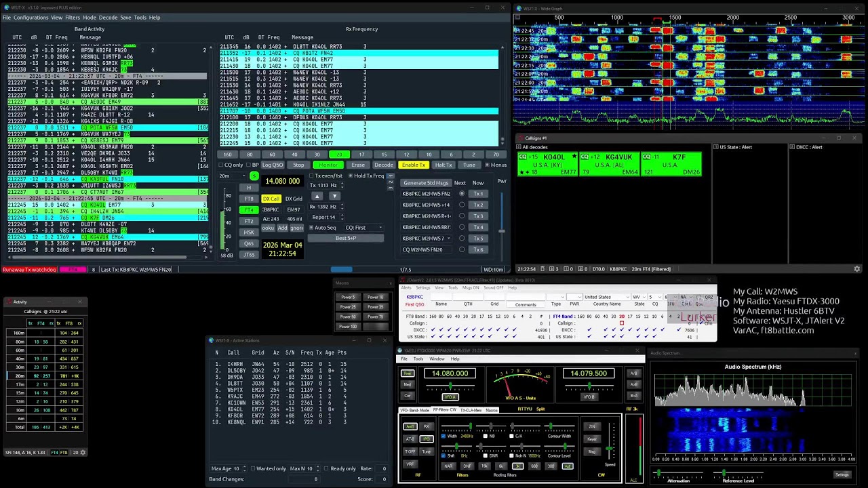Click KO4OL callsign tile in Callsigns window
This screenshot has height=488, width=868.
(x=548, y=164)
